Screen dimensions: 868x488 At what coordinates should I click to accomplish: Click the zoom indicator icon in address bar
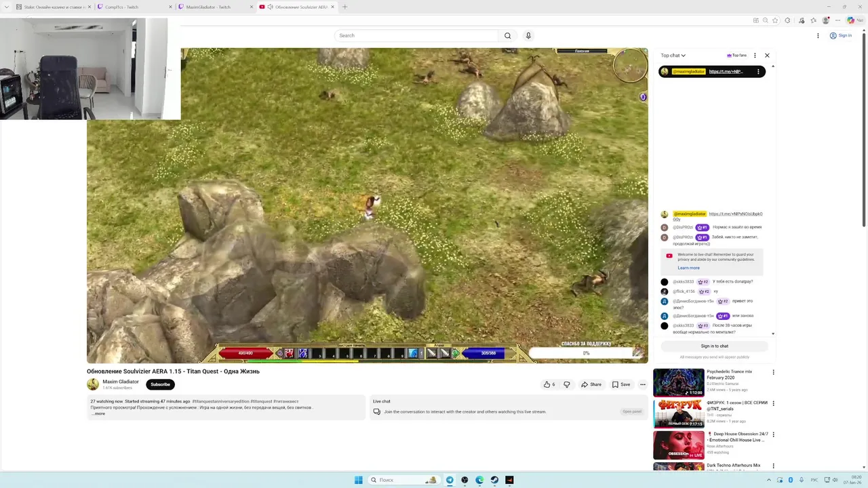[x=766, y=20]
